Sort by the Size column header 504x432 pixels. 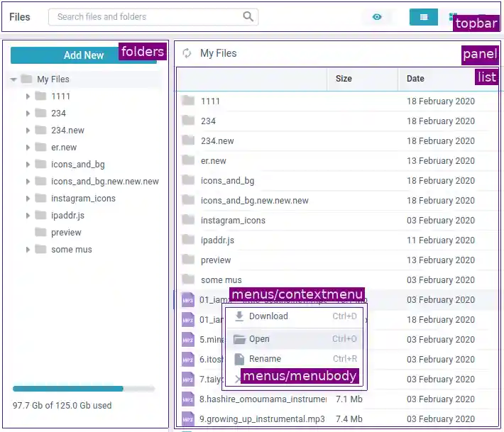(x=362, y=78)
